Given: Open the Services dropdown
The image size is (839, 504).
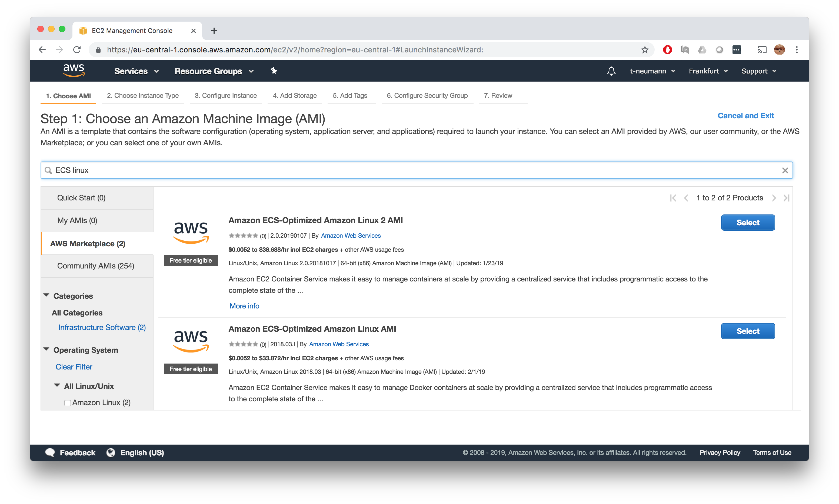Looking at the screenshot, I should (136, 71).
